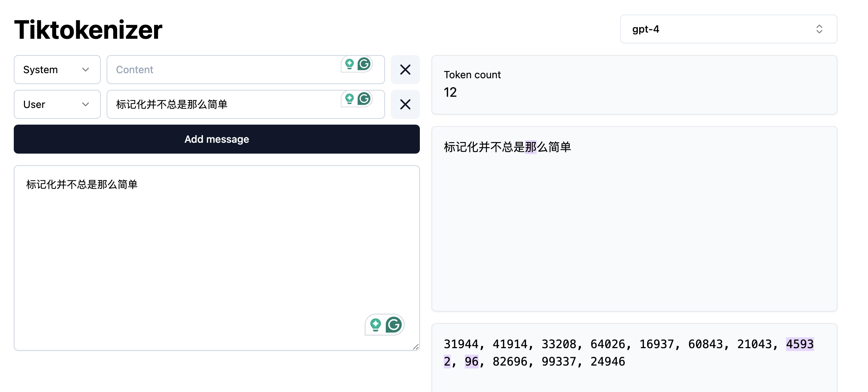Click the green lightbulb icon in System content field

350,64
